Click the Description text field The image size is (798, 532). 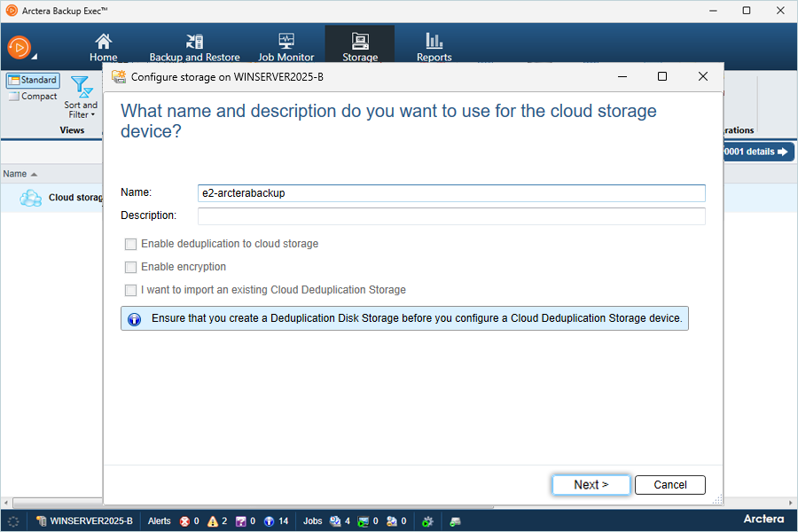[x=451, y=216]
